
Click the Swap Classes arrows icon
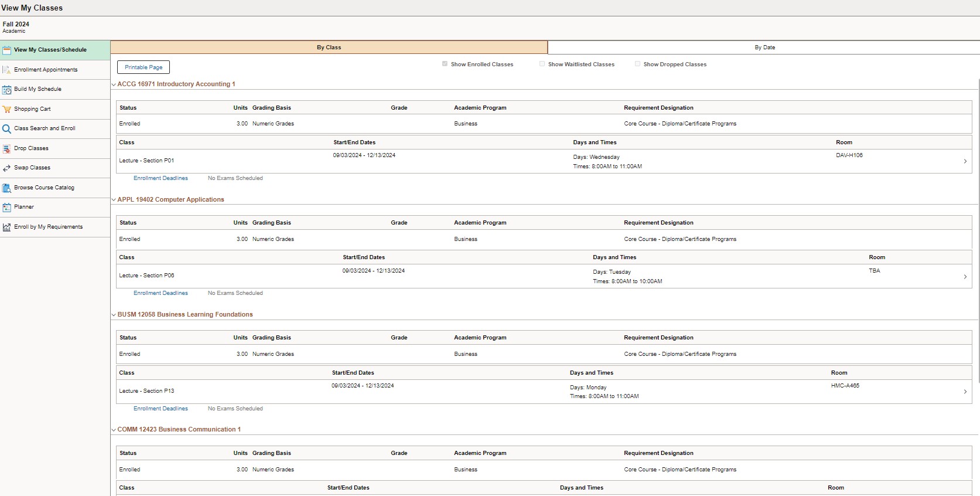(x=7, y=168)
